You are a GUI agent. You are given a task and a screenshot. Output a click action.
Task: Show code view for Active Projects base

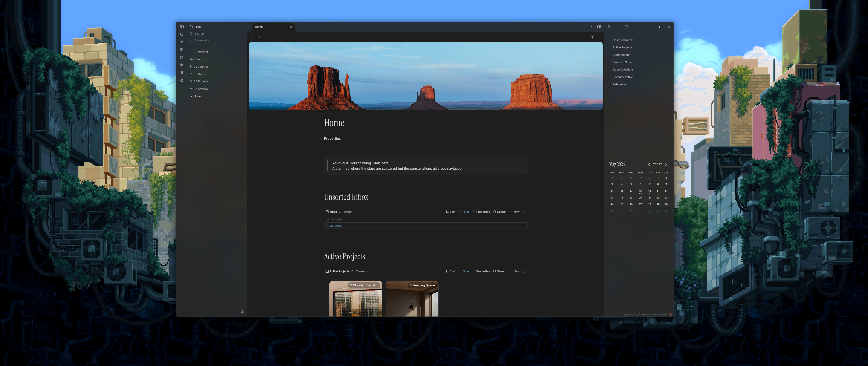pos(524,271)
